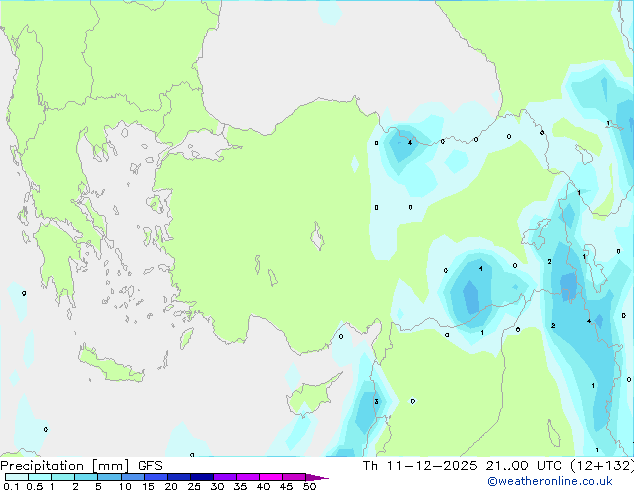This screenshot has height=490, width=634.
Task: Select the 15–20 mm legend color swatch
Action: [156, 477]
